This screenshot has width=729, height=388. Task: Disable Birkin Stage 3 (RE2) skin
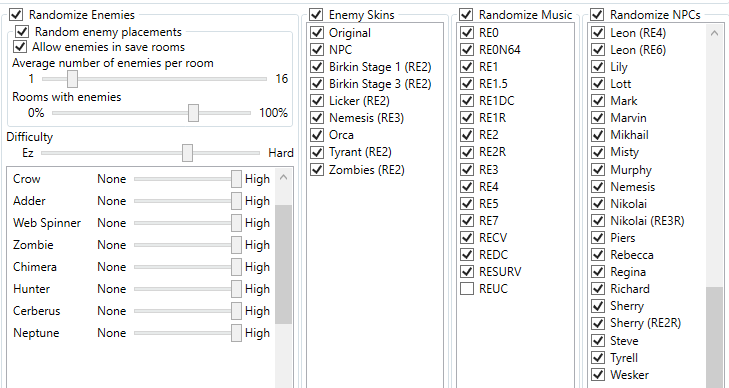[317, 84]
